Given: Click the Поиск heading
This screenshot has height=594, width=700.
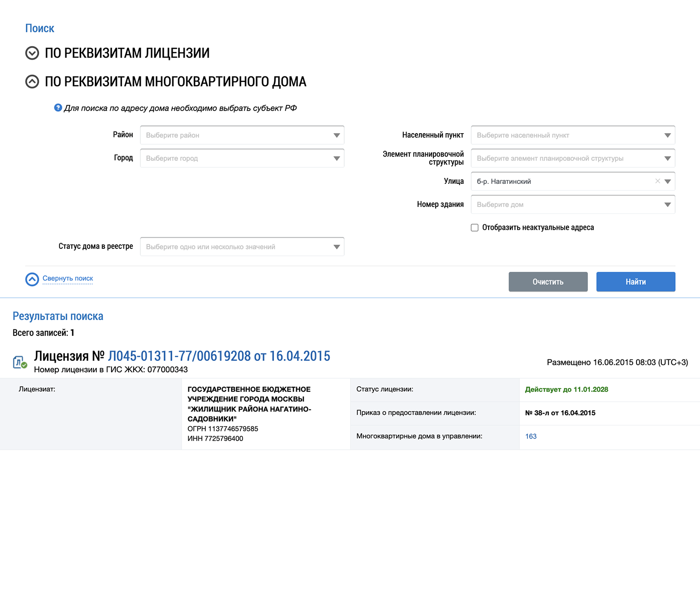Looking at the screenshot, I should point(40,29).
